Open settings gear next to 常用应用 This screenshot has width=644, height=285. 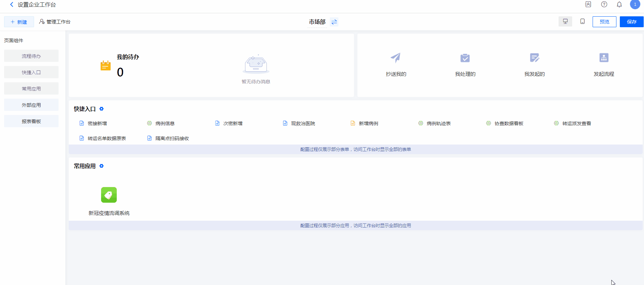click(101, 166)
